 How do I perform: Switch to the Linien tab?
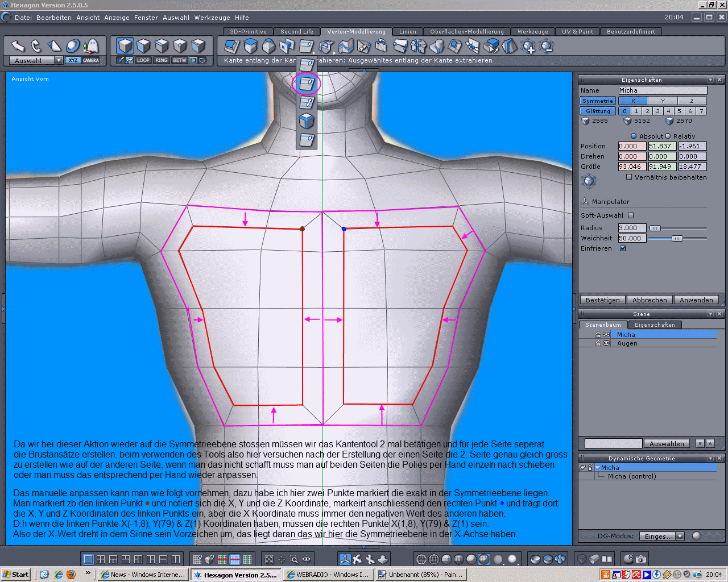(x=407, y=32)
